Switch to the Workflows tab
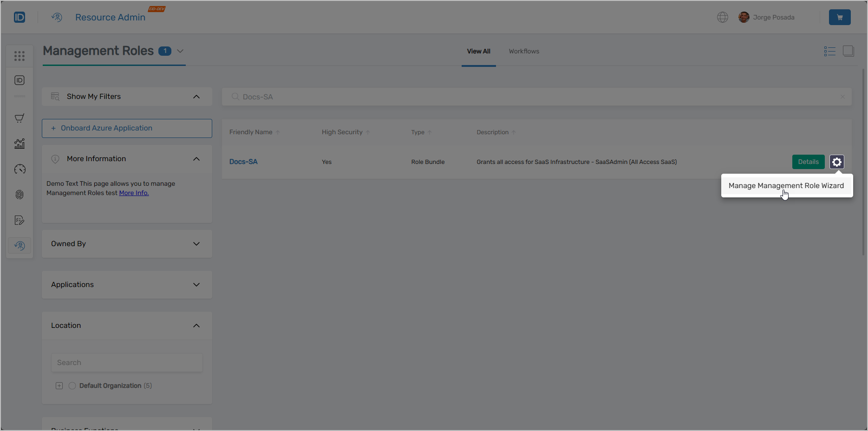The image size is (868, 431). 523,51
